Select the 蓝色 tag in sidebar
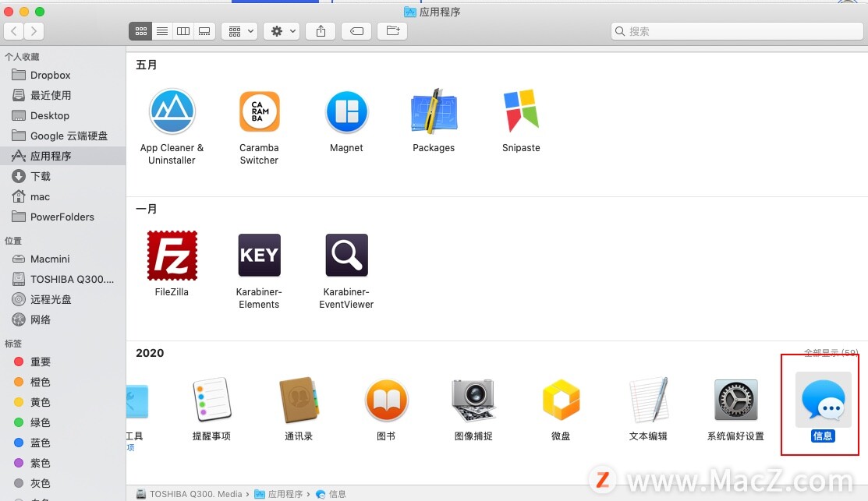The image size is (868, 501). (63, 443)
